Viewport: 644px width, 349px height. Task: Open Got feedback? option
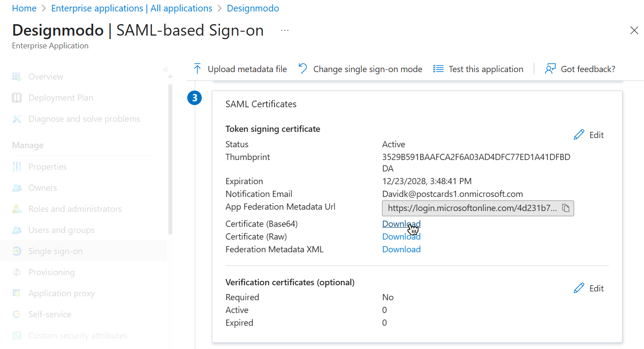pos(580,69)
